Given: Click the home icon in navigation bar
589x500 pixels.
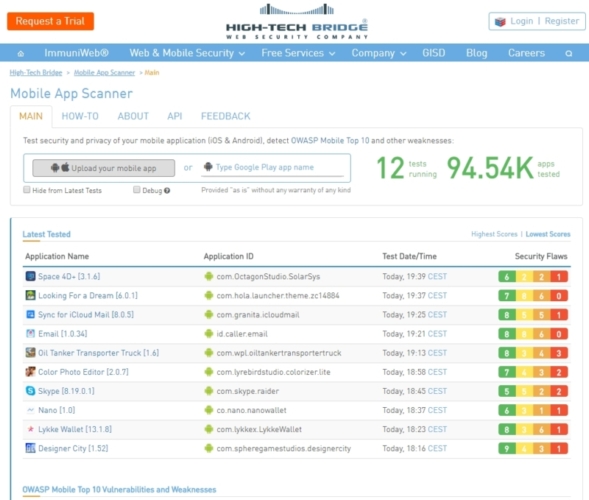Looking at the screenshot, I should coord(21,53).
